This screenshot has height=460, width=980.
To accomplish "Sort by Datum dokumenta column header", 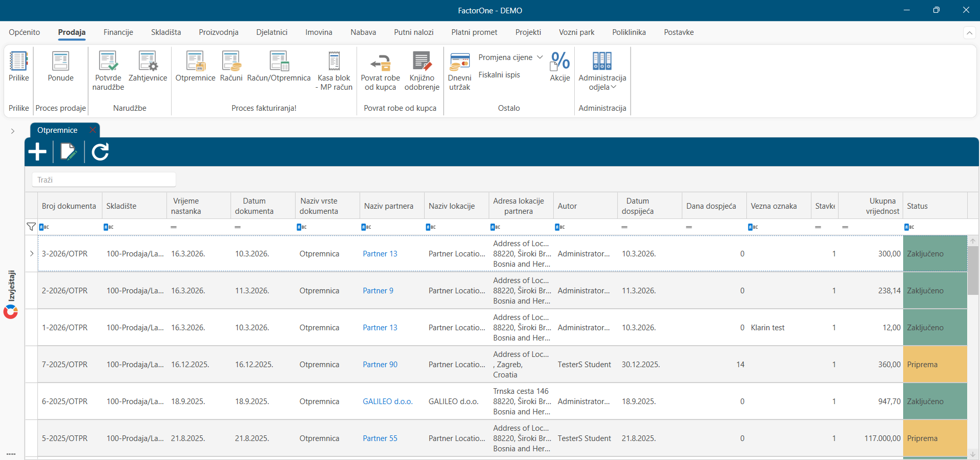I will click(x=263, y=206).
